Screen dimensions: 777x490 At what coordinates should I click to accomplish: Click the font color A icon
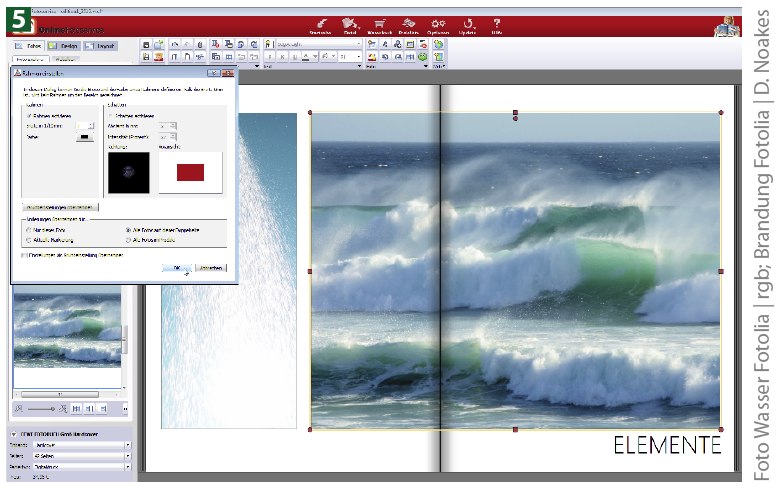tap(305, 56)
